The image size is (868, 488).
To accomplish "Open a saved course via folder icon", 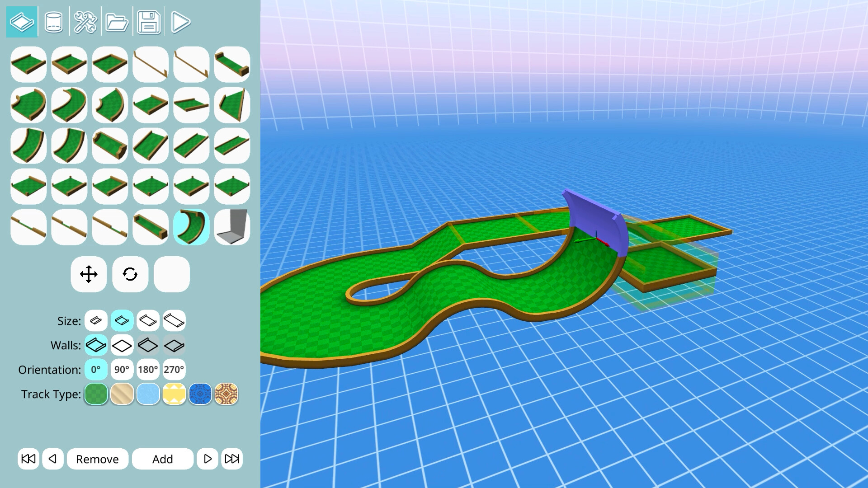I will coord(117,21).
